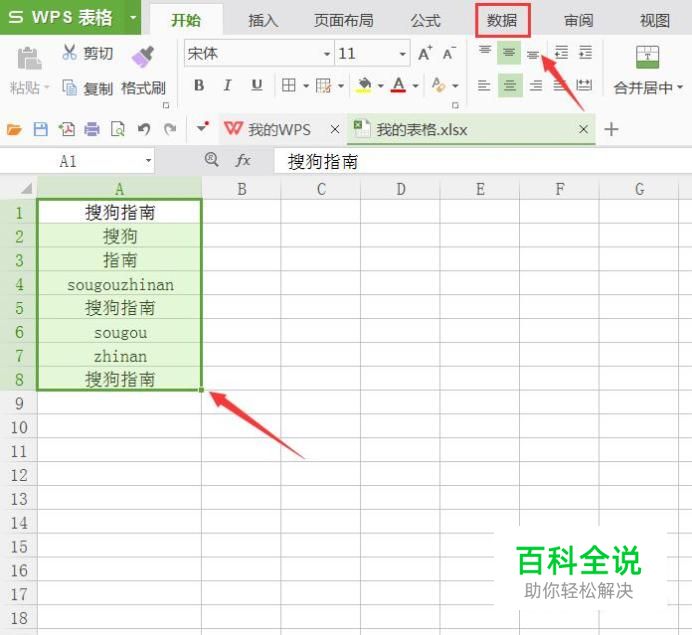Click the select-all corner triangle
692x635 pixels.
click(26, 189)
